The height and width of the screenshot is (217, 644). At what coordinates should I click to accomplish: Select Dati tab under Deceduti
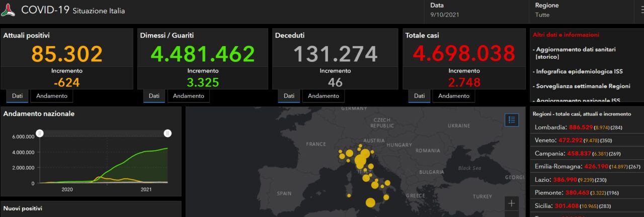289,96
